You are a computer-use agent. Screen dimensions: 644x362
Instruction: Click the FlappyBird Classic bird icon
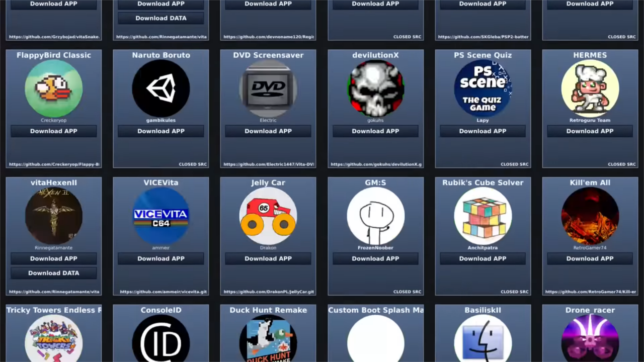pyautogui.click(x=53, y=88)
